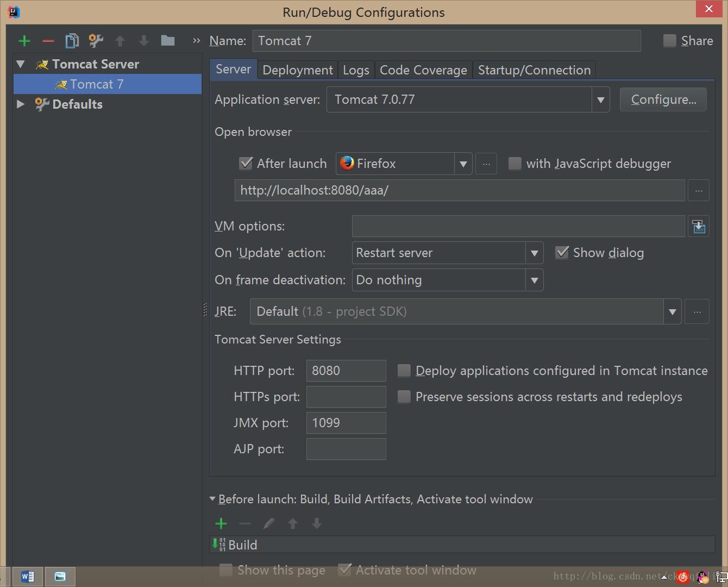Open Word from the taskbar

pyautogui.click(x=28, y=576)
